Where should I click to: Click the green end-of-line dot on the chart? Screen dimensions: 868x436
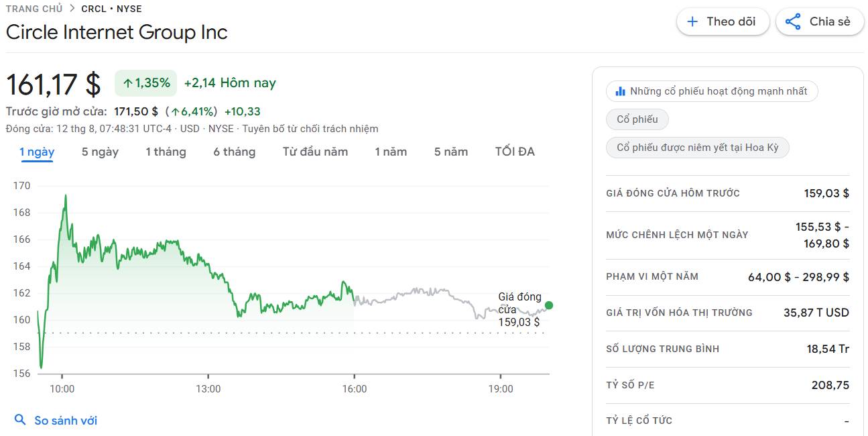click(549, 306)
